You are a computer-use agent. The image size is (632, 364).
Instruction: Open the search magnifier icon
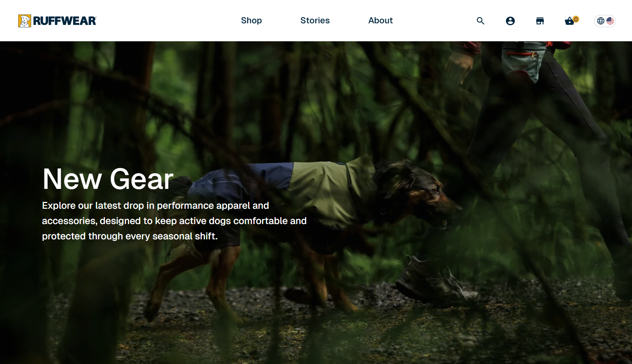(480, 21)
